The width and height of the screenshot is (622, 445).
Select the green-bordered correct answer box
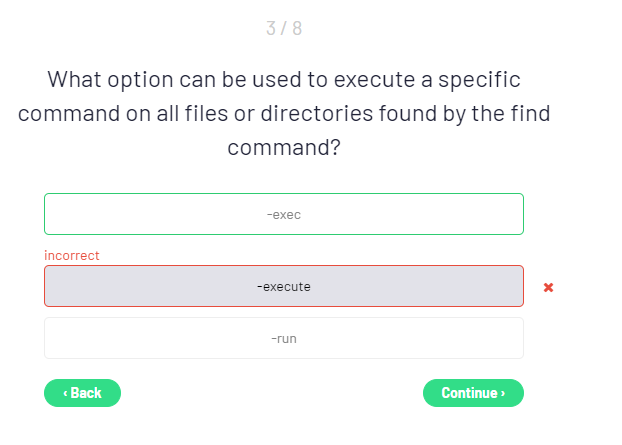(284, 214)
